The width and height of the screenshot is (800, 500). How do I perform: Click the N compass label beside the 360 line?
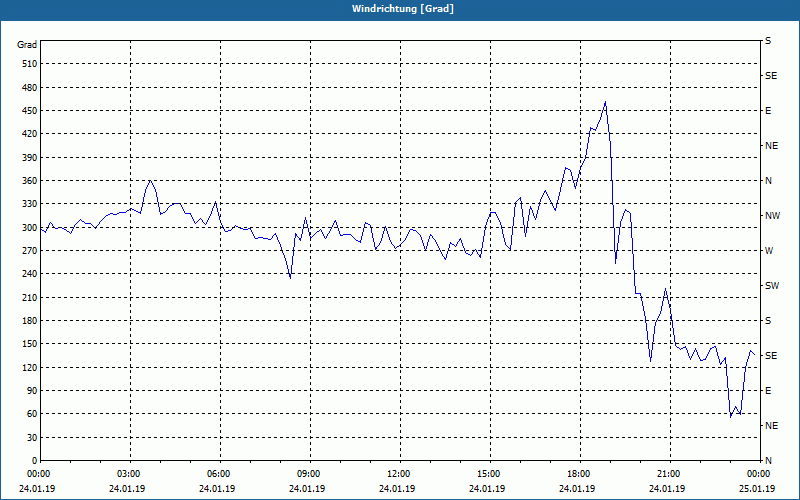(768, 181)
